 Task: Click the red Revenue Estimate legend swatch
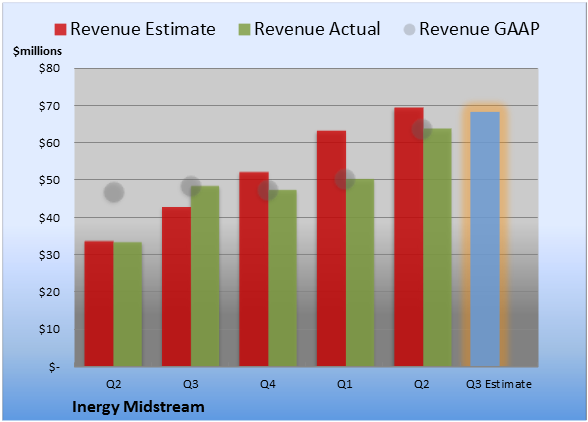[60, 29]
